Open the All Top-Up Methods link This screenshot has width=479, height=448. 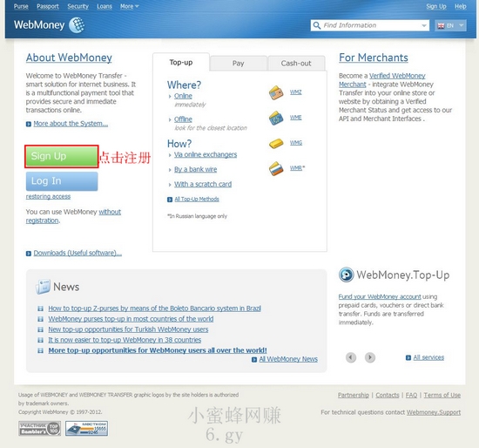pos(197,200)
